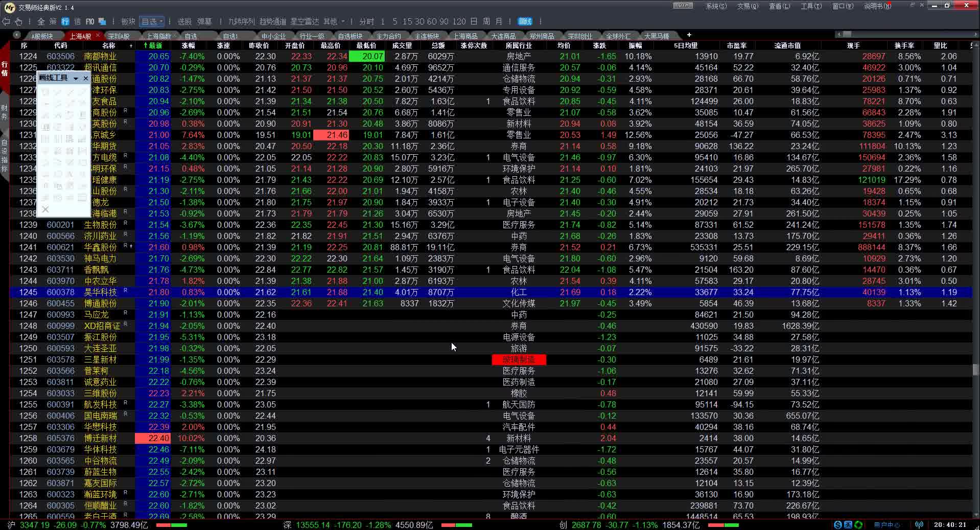Sort by the 涨幅 column header
Screen dimensions: 980x530
189,45
